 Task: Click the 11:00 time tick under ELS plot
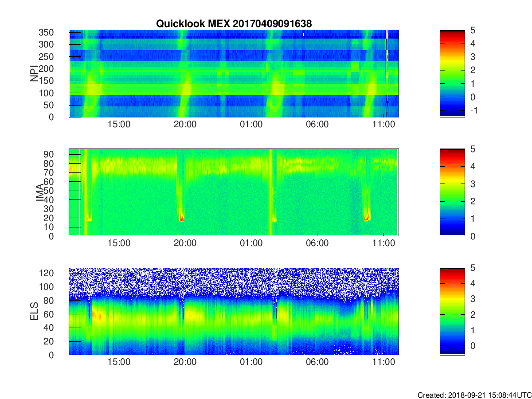point(383,362)
